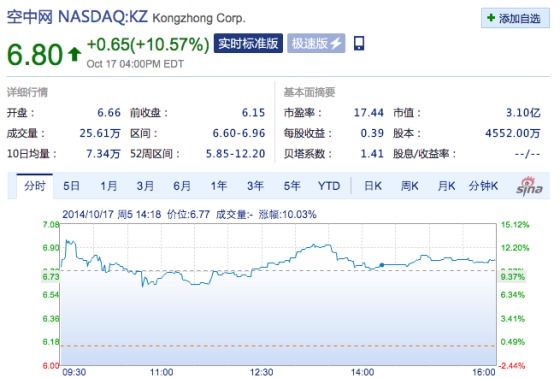The image size is (560, 378).
Task: Click the blue data point on the chart line
Action: click(382, 265)
